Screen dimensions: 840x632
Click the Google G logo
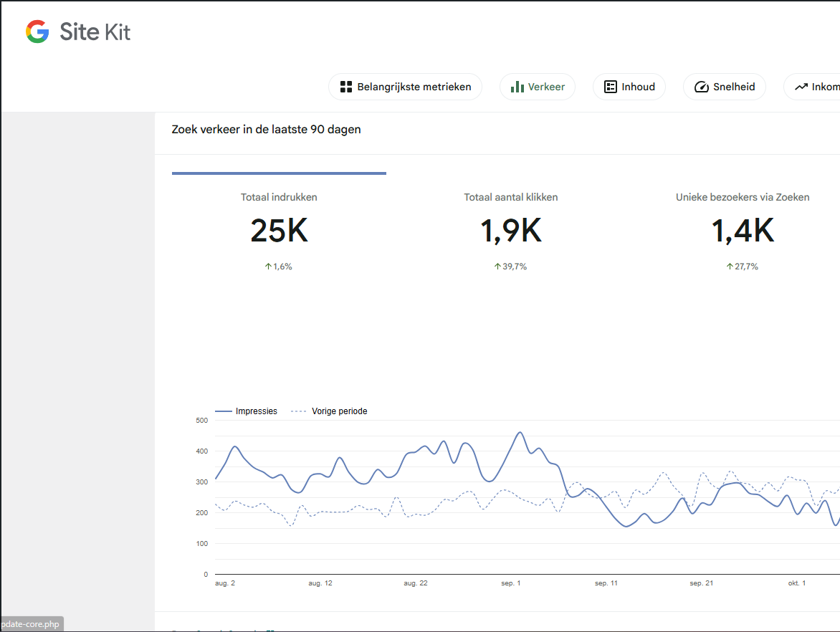(37, 32)
